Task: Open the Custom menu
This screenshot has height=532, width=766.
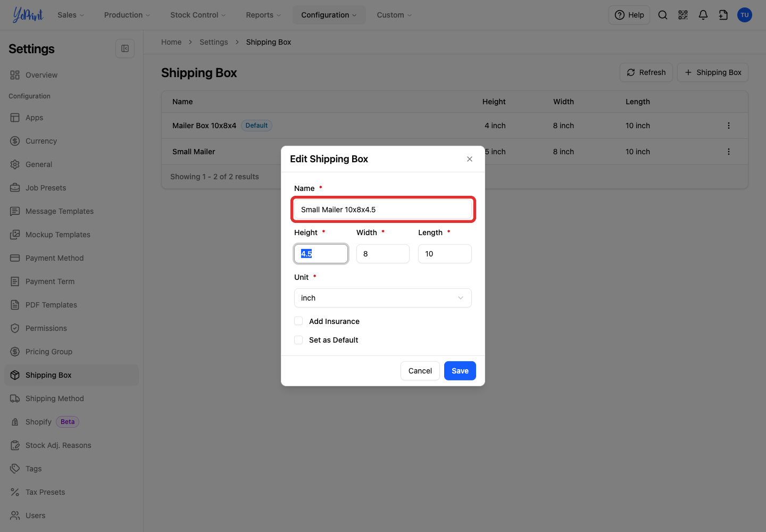Action: (x=394, y=15)
